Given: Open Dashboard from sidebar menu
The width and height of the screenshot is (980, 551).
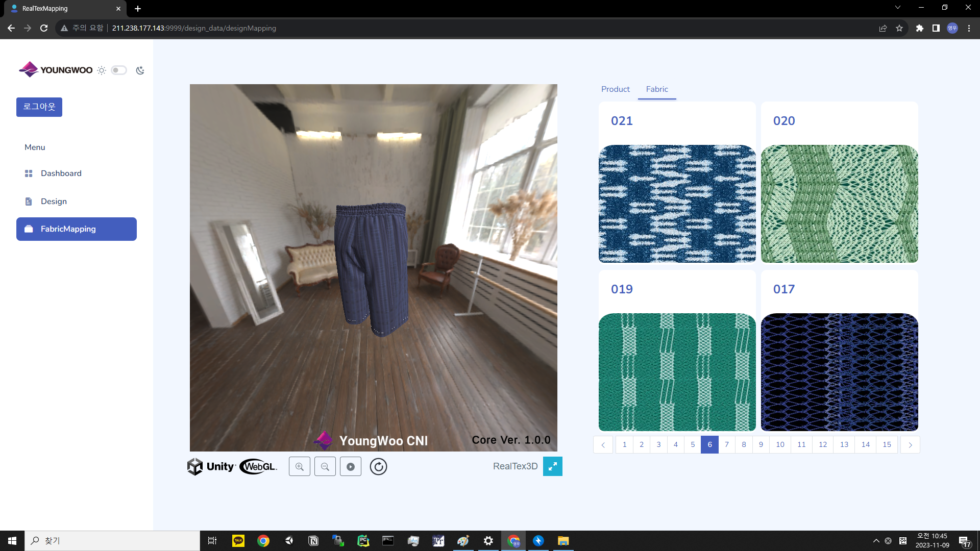Looking at the screenshot, I should [61, 173].
